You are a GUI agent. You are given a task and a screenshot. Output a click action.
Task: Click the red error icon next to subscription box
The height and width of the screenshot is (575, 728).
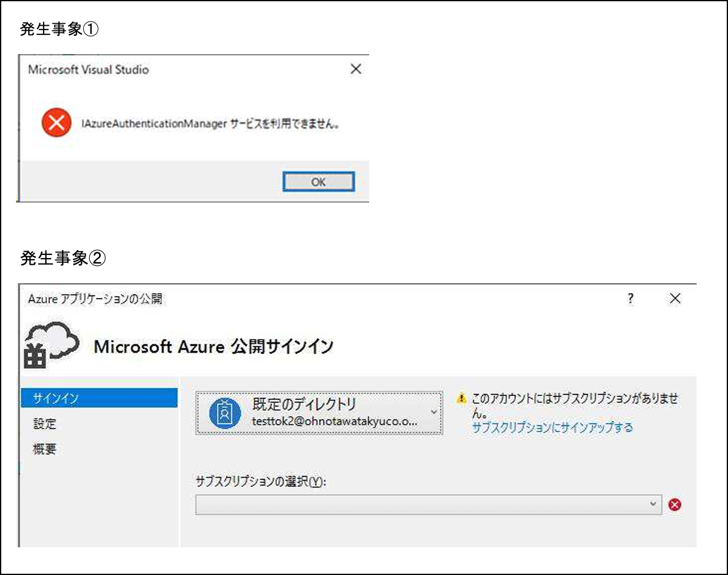(x=674, y=504)
